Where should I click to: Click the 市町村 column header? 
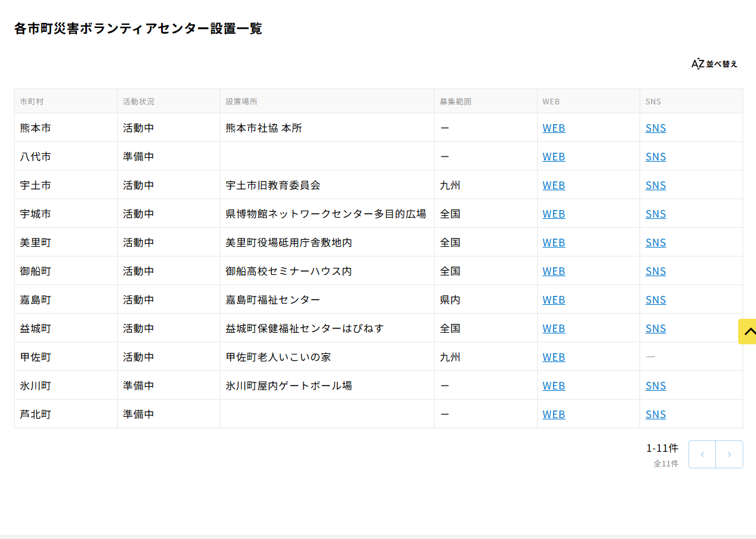(x=66, y=101)
